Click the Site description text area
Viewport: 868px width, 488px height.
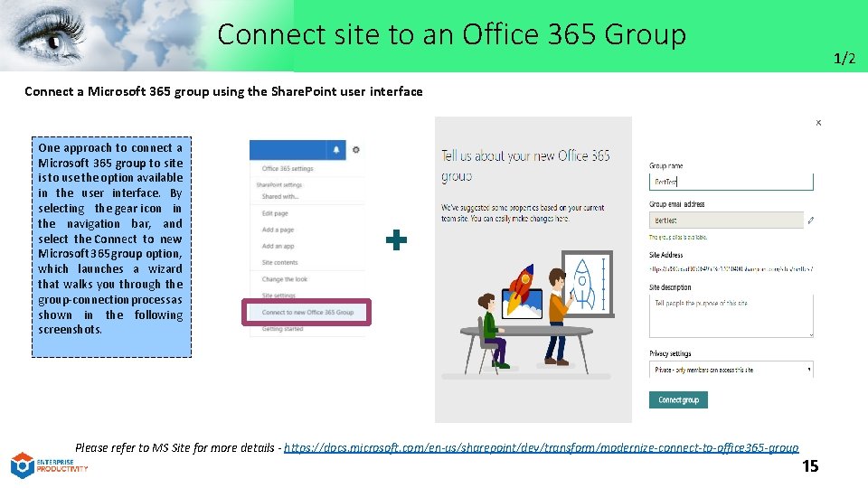(x=731, y=316)
